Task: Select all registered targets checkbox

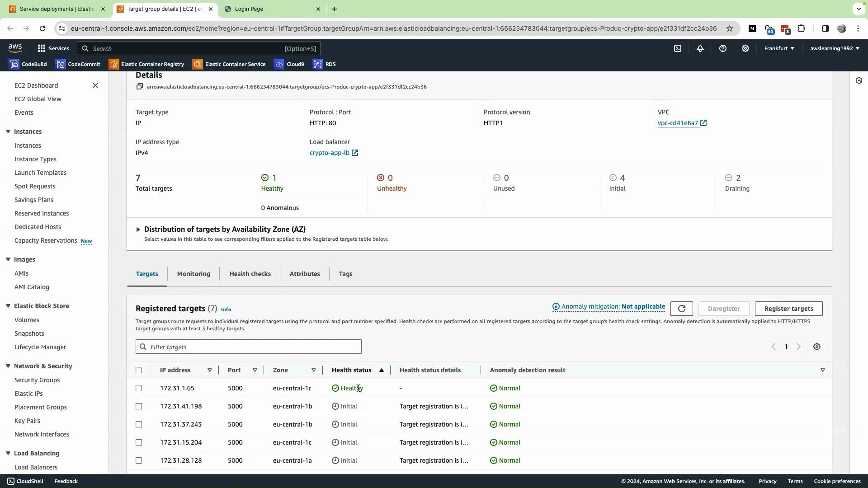Action: [x=139, y=370]
